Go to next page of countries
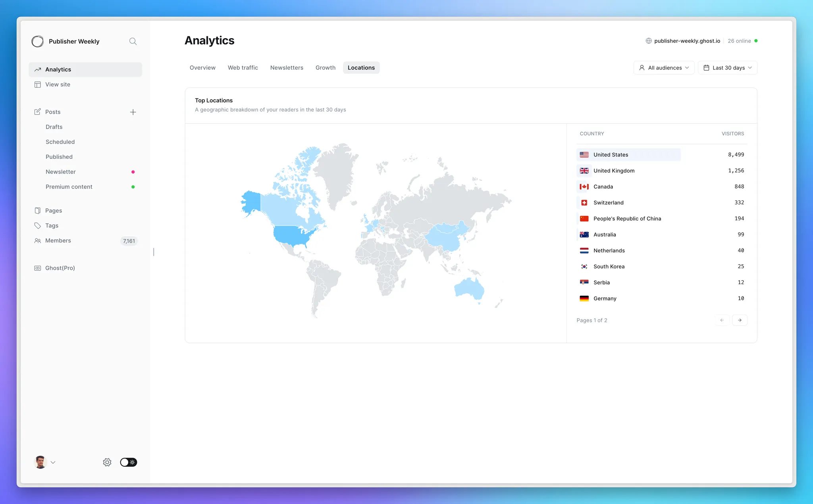This screenshot has width=813, height=504. point(740,320)
